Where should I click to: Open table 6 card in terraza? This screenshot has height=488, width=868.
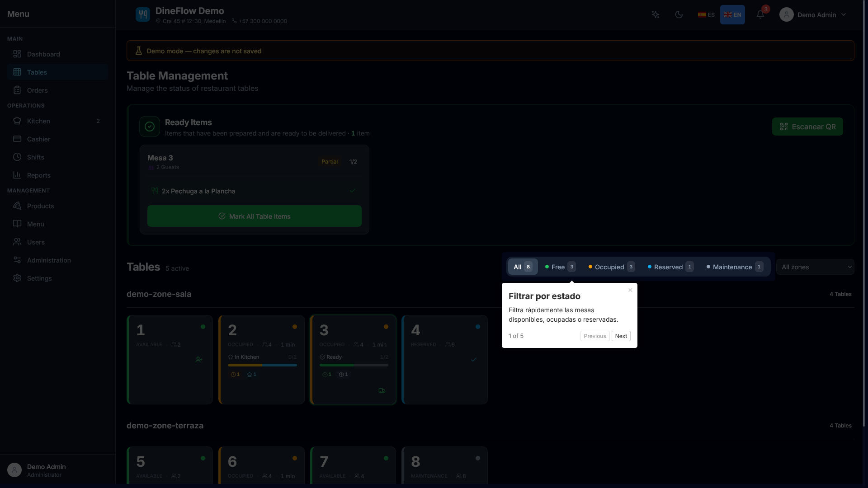pos(262,465)
